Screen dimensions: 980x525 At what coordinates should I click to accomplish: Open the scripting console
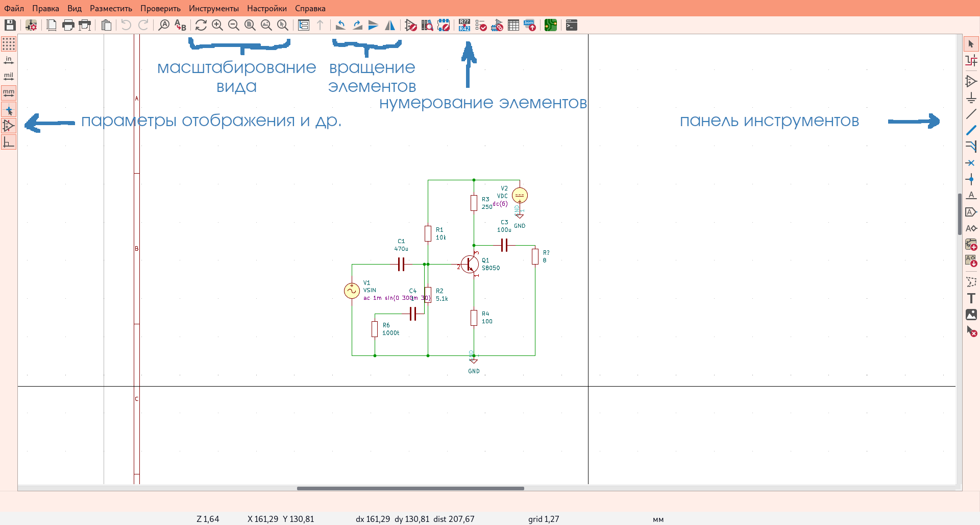(x=572, y=25)
